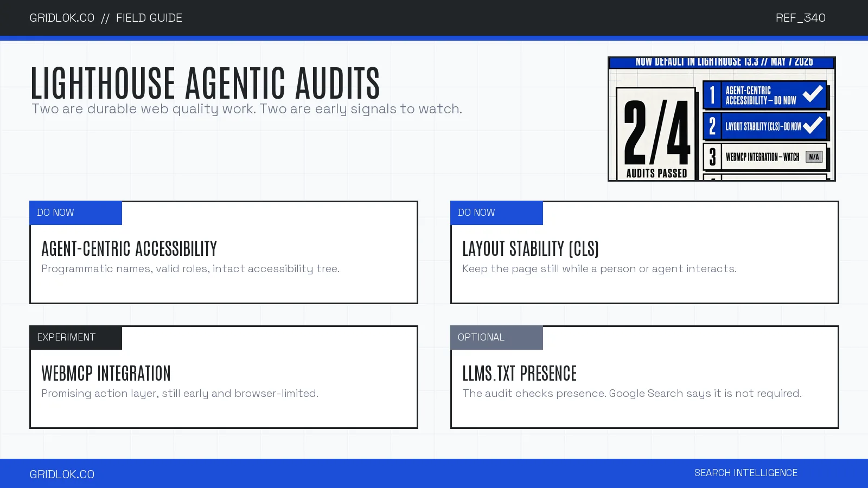The image size is (868, 488).
Task: Click the DO NOW tag on Agent-Centric Accessibility card
Action: pos(76,213)
